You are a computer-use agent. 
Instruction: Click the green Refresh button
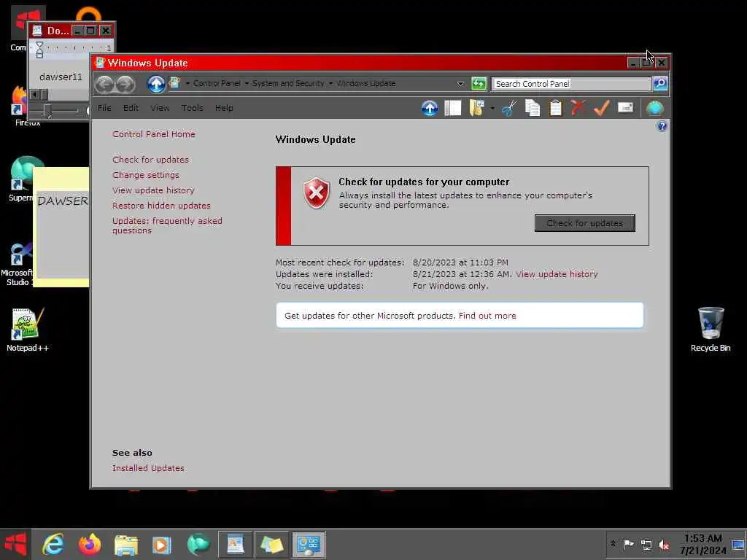(x=479, y=83)
